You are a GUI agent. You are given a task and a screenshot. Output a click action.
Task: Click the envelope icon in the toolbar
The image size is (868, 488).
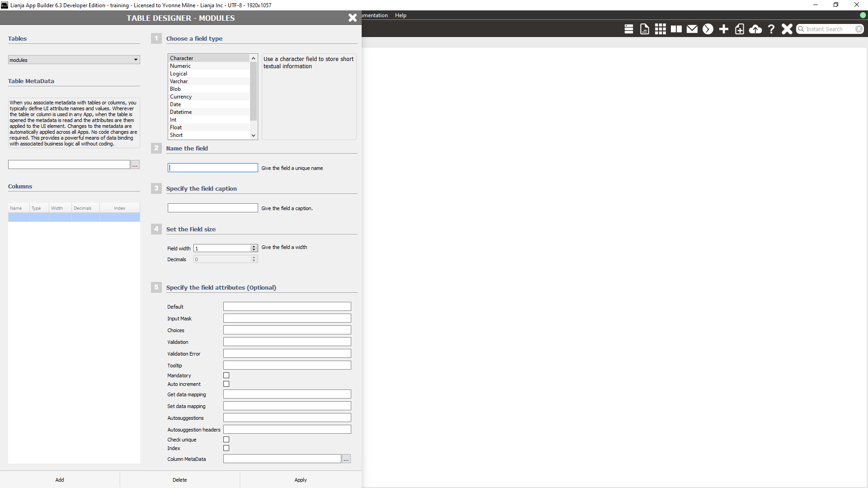[692, 29]
